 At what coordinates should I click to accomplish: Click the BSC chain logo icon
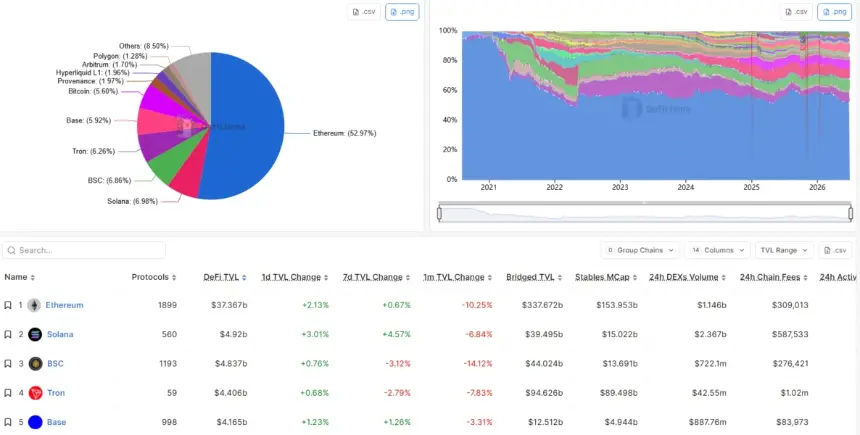tap(35, 364)
